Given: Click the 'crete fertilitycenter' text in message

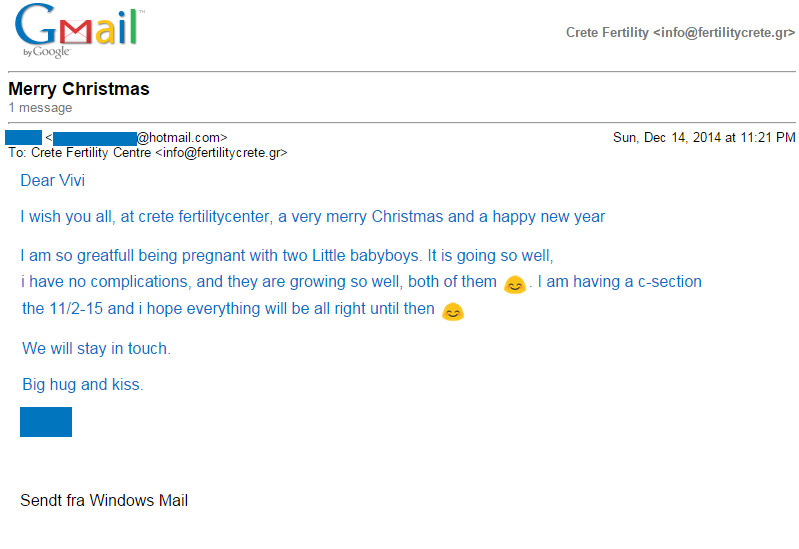Looking at the screenshot, I should pos(204,217).
